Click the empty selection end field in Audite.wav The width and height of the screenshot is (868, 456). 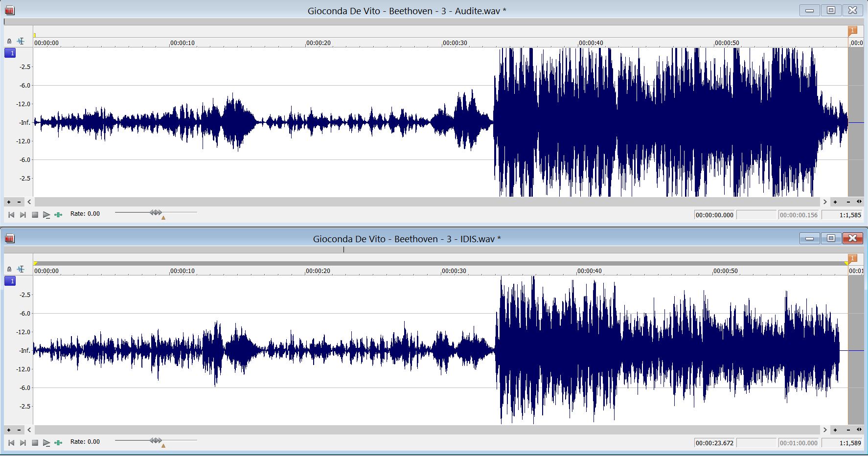[757, 215]
